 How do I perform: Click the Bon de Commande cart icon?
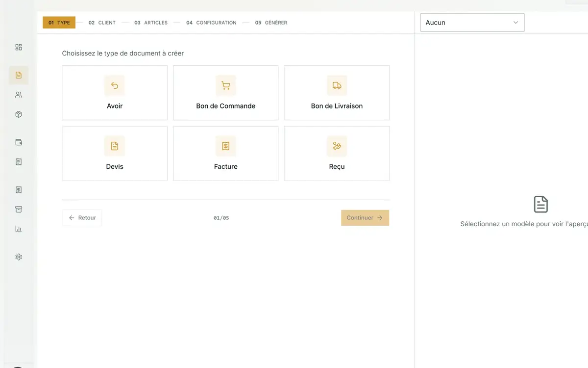pyautogui.click(x=226, y=85)
